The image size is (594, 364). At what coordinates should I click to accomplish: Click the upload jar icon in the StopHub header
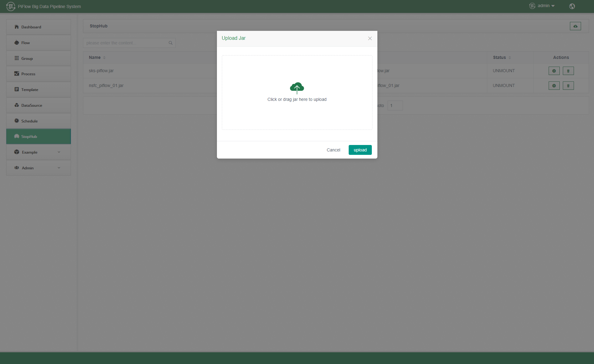point(575,26)
